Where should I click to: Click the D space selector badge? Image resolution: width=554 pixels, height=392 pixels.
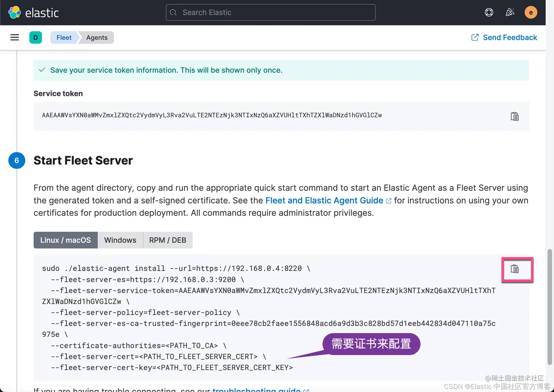(x=36, y=37)
